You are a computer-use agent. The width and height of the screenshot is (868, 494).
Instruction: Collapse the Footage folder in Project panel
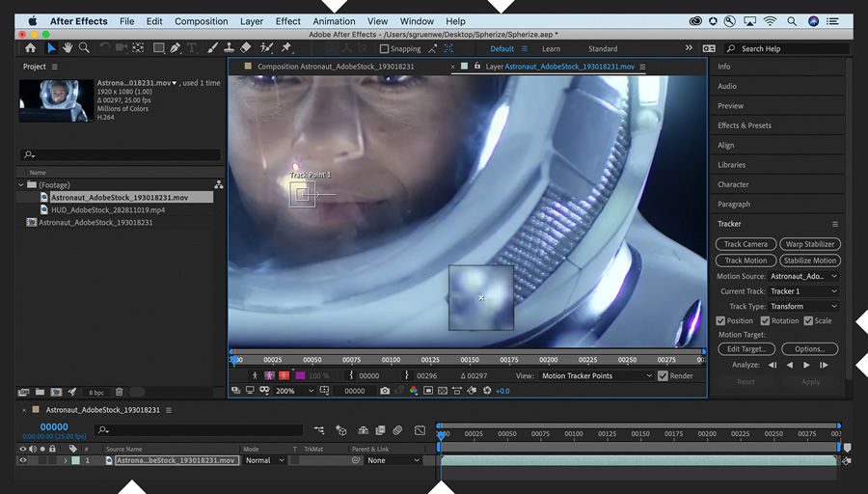pyautogui.click(x=20, y=184)
